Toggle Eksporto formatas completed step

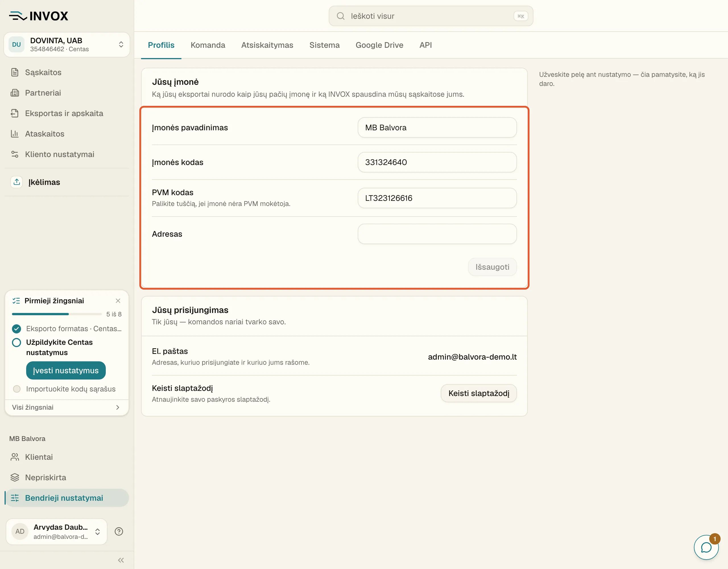pyautogui.click(x=16, y=329)
